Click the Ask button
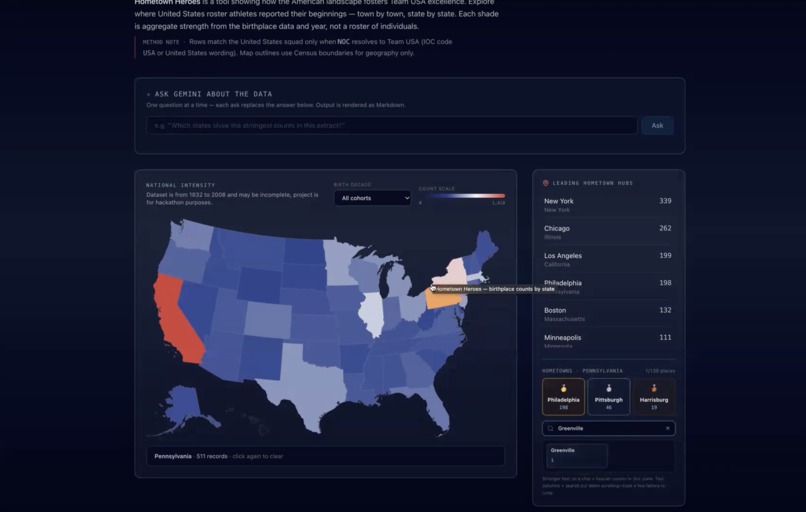Screen dimensions: 806x512 [x=657, y=125]
